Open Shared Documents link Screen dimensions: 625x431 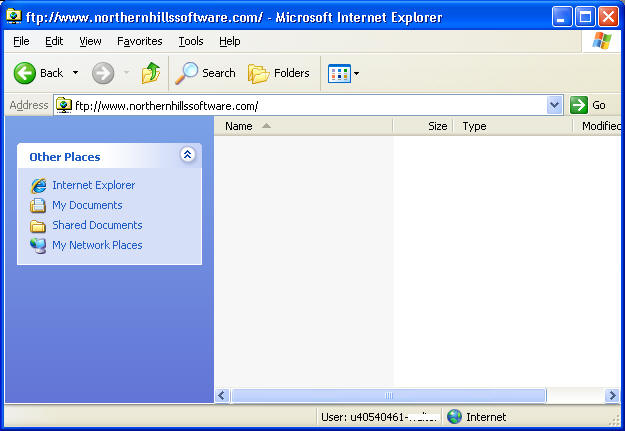click(97, 225)
